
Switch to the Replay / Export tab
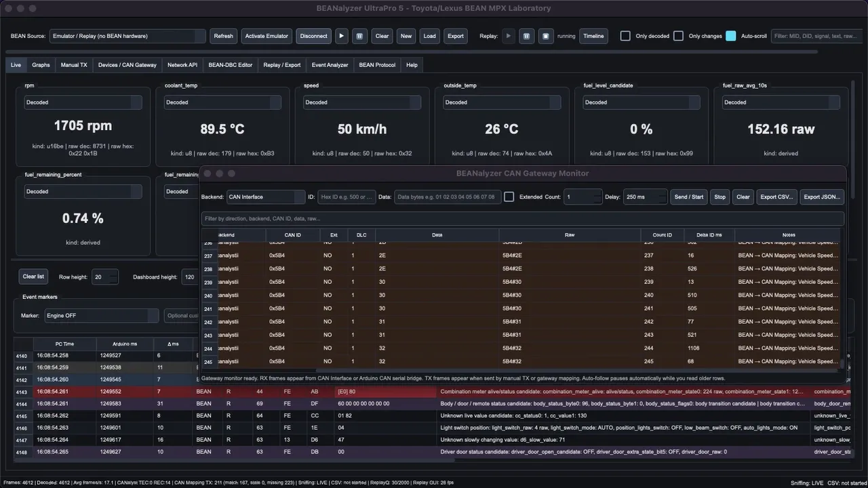pos(282,65)
